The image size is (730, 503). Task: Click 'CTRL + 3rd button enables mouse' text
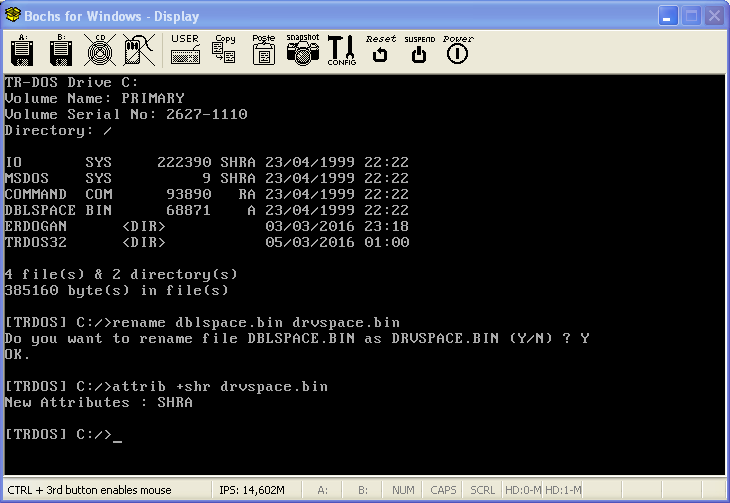click(x=89, y=490)
